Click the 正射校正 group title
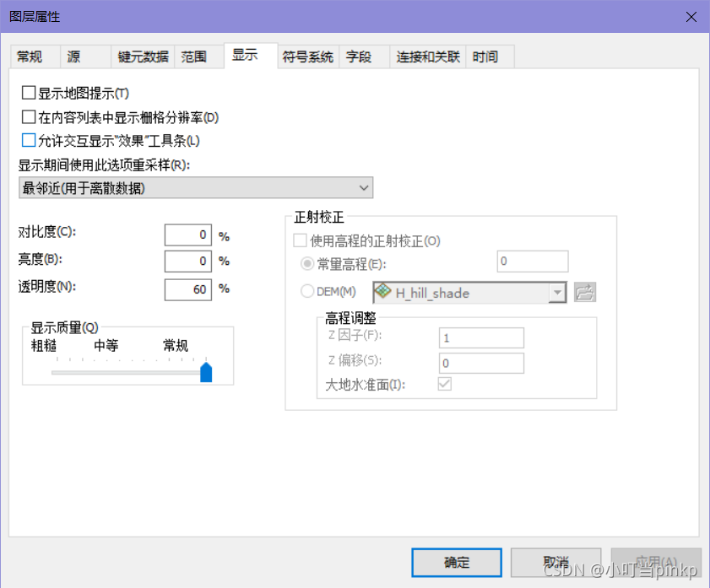The width and height of the screenshot is (710, 588). click(319, 217)
